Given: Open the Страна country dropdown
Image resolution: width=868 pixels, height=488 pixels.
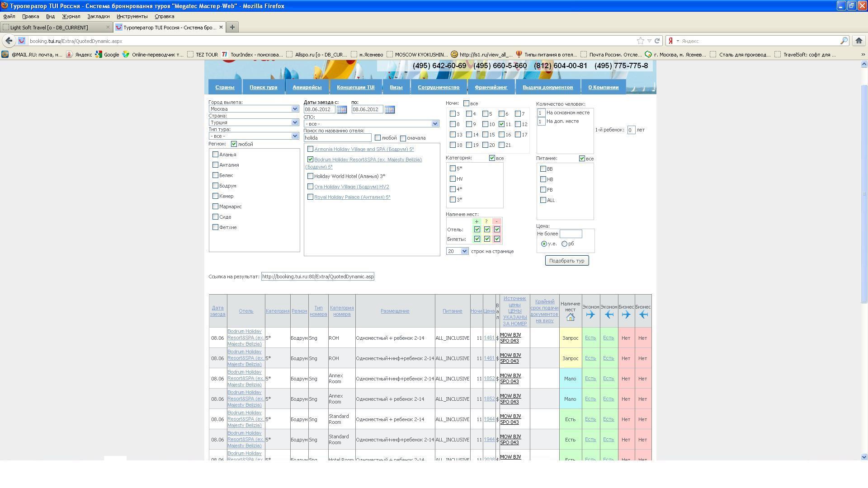Looking at the screenshot, I should pos(295,122).
